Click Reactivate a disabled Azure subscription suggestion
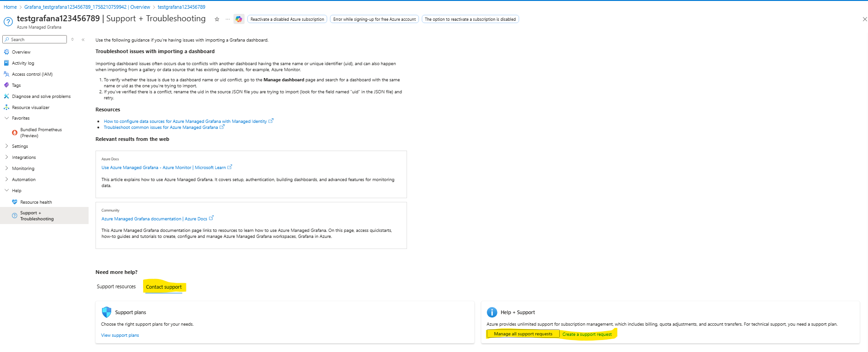The image size is (868, 352). coord(287,19)
